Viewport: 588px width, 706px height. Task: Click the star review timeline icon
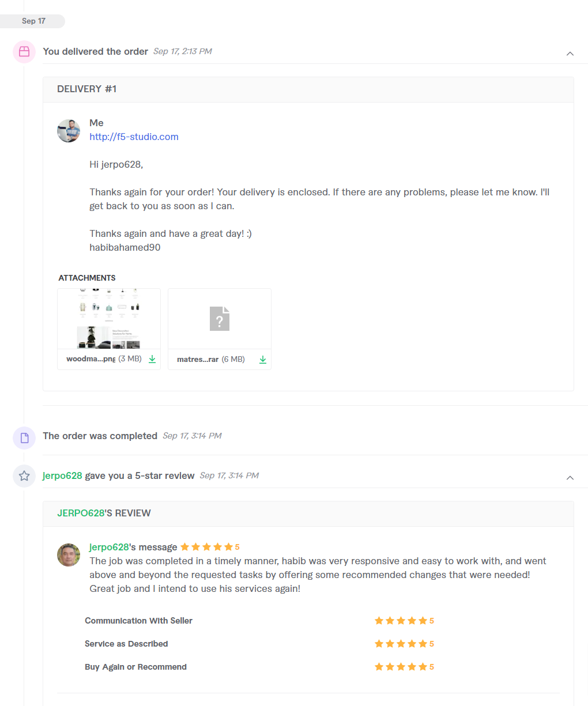24,476
